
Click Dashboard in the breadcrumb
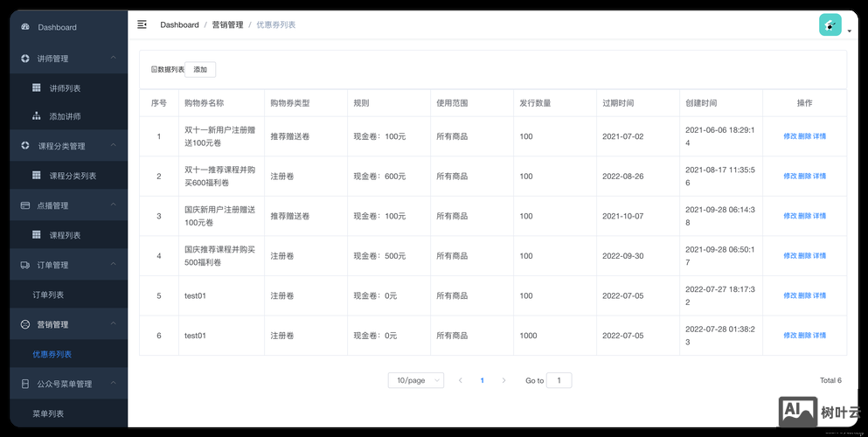[x=179, y=24]
